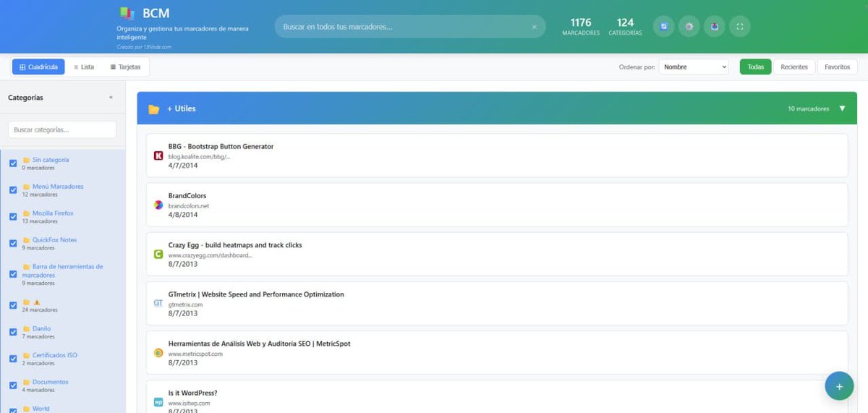This screenshot has height=413, width=868.
Task: Toggle fullscreen with the expand icon
Action: (739, 27)
